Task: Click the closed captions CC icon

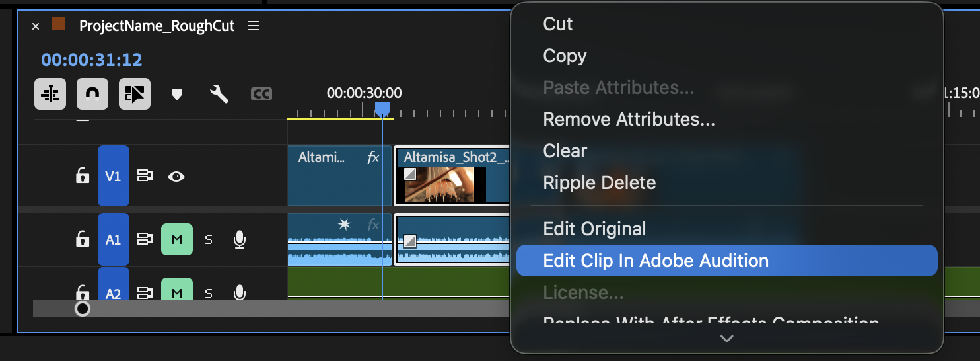Action: click(x=262, y=95)
